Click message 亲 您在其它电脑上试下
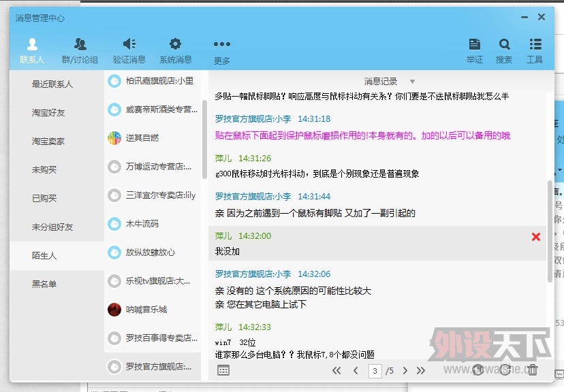 tap(261, 305)
